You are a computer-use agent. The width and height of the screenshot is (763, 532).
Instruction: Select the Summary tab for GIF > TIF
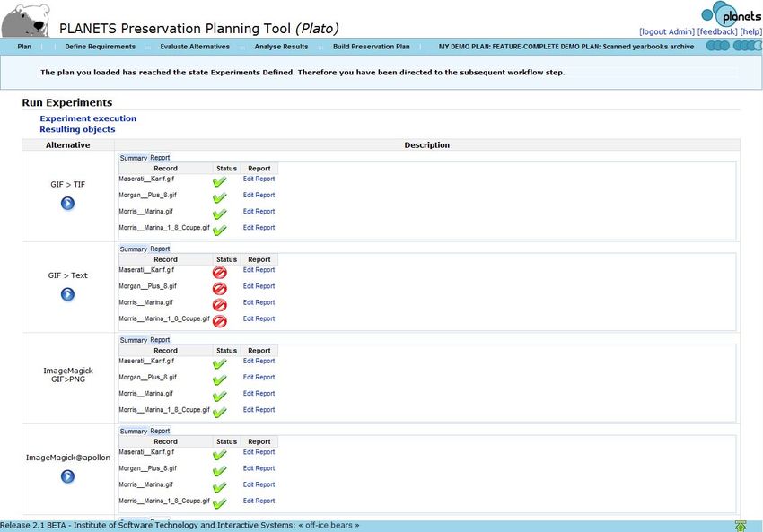[x=134, y=158]
